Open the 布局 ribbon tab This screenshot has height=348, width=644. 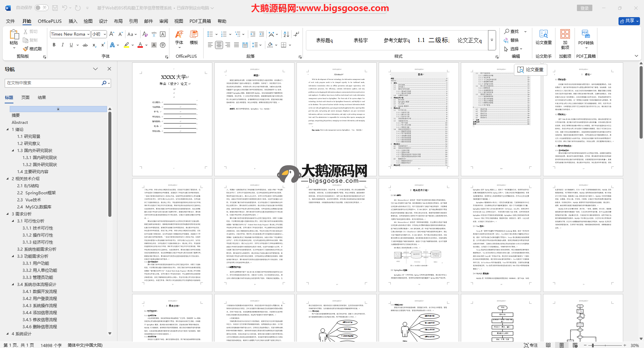pos(118,21)
